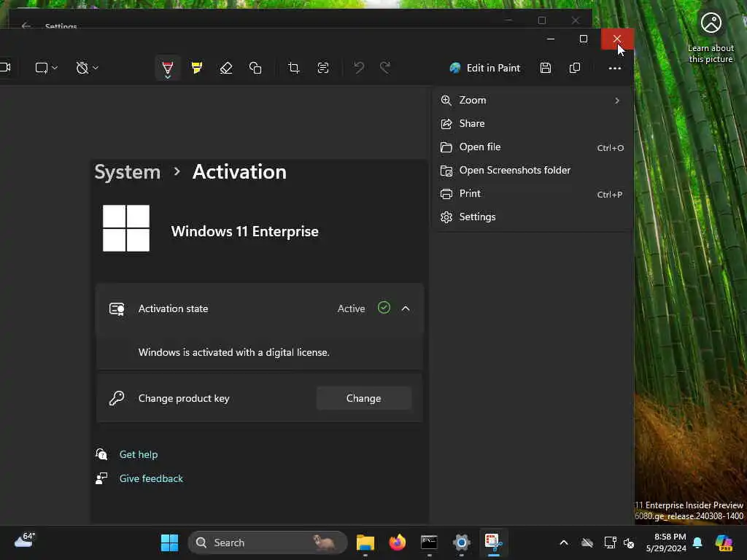Click Edit in Paint button

(484, 68)
